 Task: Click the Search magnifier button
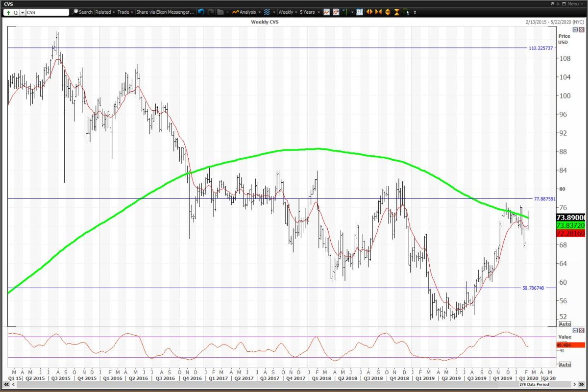(82, 12)
